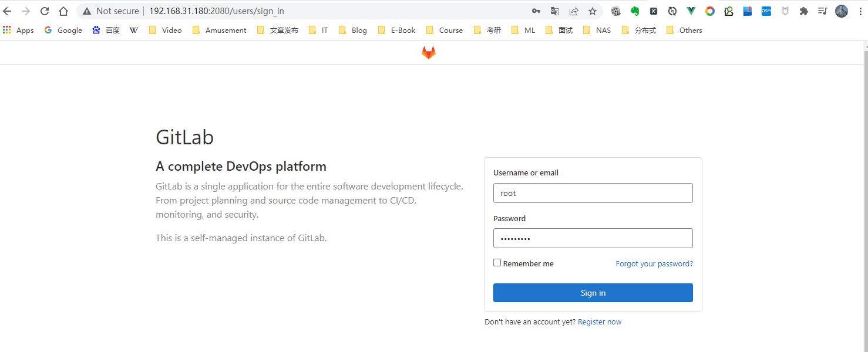Viewport: 868px width, 352px height.
Task: Click the GitLab fox logo
Action: click(x=429, y=53)
